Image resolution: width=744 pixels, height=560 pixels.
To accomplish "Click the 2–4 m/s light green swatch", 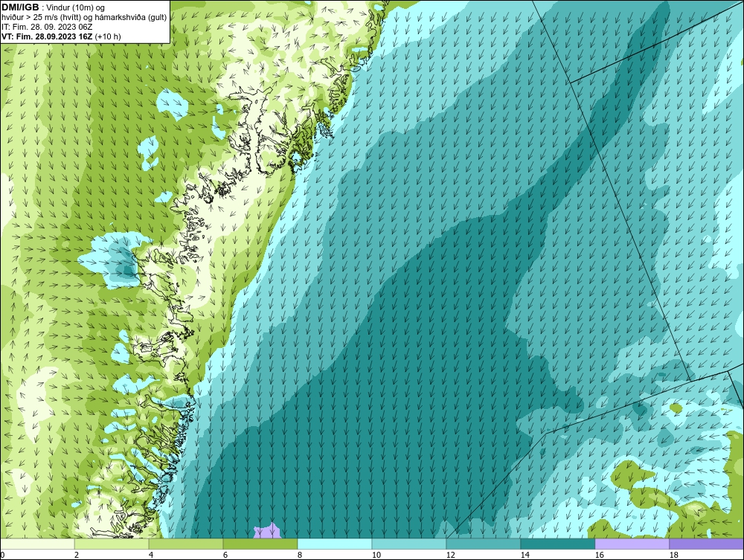I will click(112, 544).
